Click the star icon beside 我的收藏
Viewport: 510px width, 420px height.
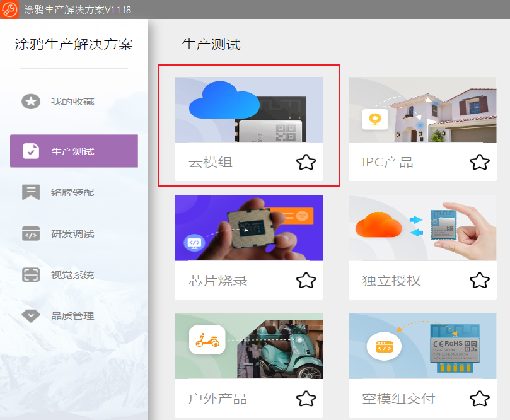[x=31, y=101]
